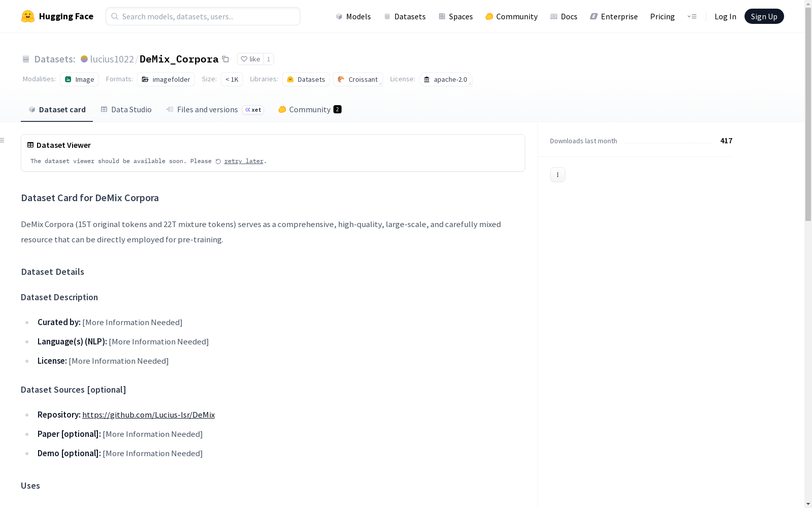This screenshot has width=812, height=508.
Task: Click the lucius1022 user avatar
Action: tap(84, 59)
